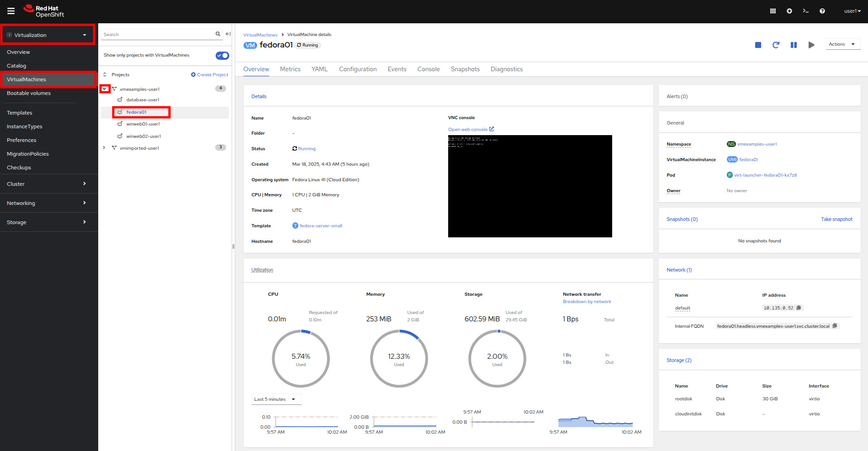Open the Last 5 minutes time range dropdown
Viewport: 868px width, 451px height.
(x=276, y=399)
